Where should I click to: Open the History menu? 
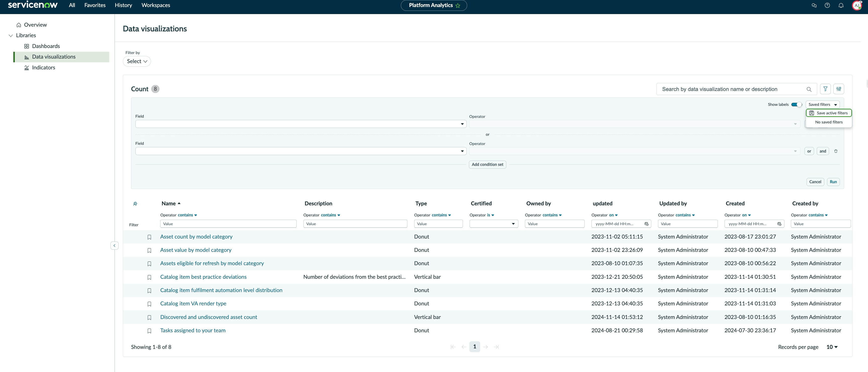tap(123, 5)
